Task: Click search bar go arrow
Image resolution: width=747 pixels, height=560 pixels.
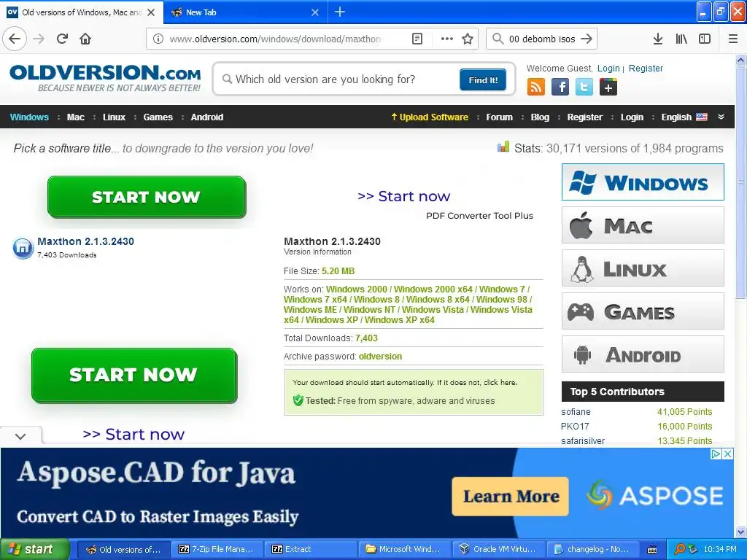Action: tap(587, 39)
